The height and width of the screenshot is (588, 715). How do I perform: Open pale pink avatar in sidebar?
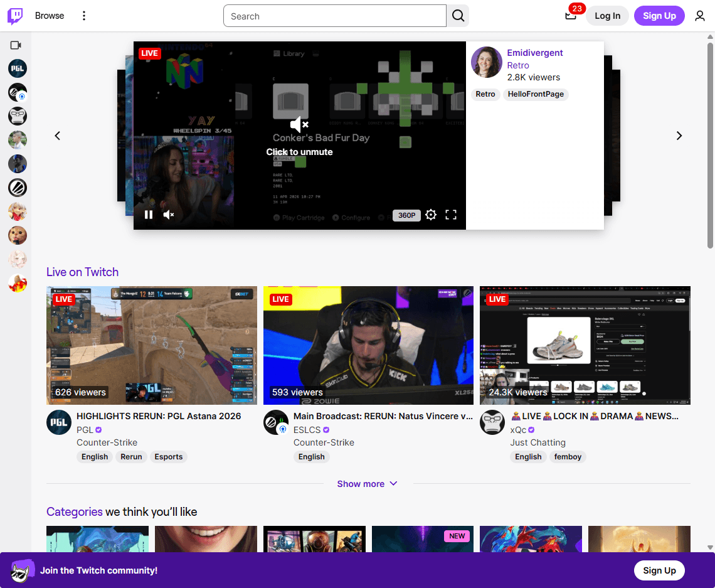point(18,259)
